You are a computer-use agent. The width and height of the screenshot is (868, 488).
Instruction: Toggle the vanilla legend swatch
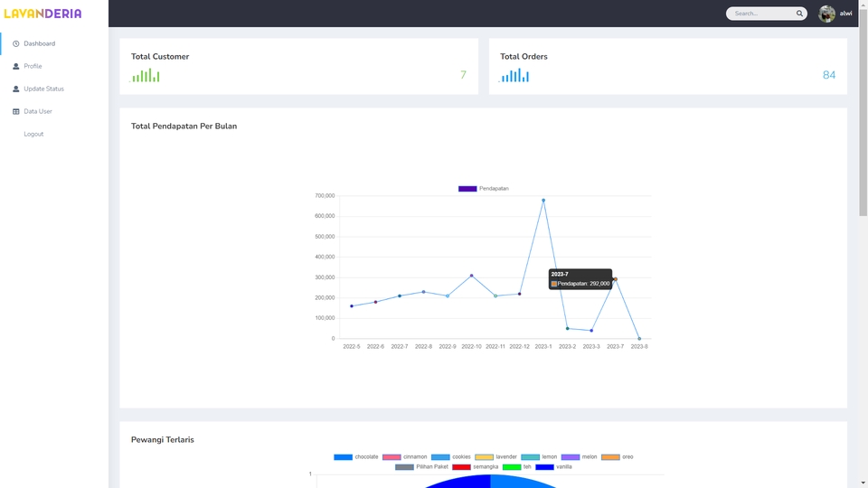click(544, 467)
